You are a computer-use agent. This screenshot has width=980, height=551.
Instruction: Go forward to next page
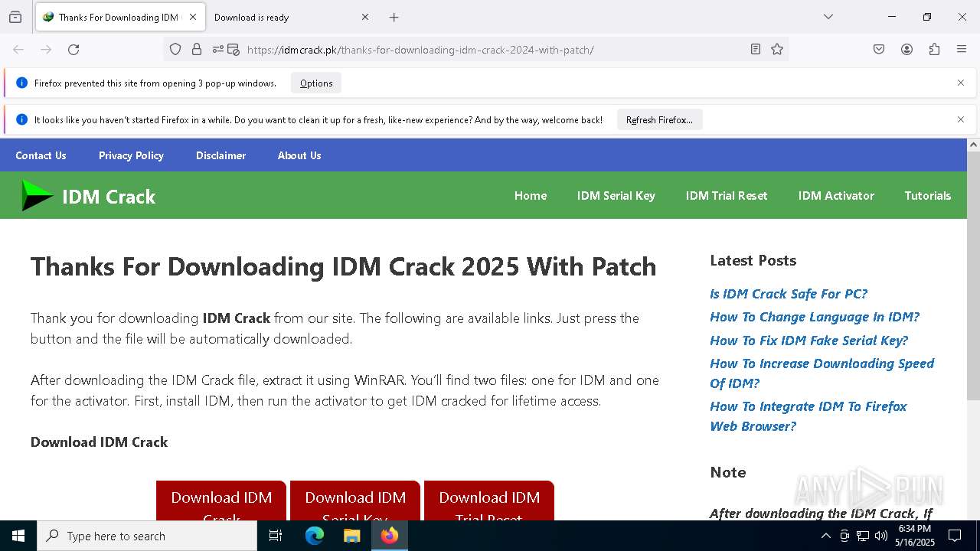click(46, 49)
